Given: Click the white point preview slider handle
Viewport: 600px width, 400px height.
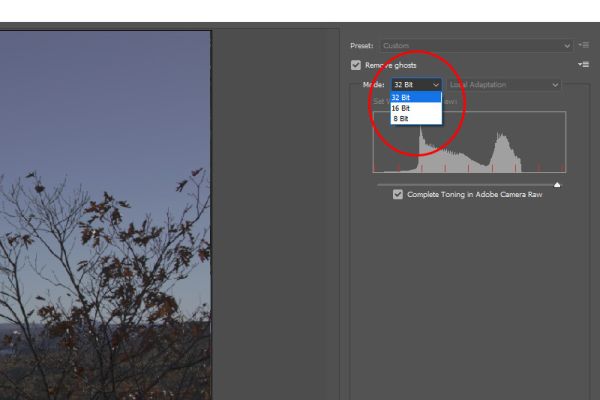Looking at the screenshot, I should (557, 185).
